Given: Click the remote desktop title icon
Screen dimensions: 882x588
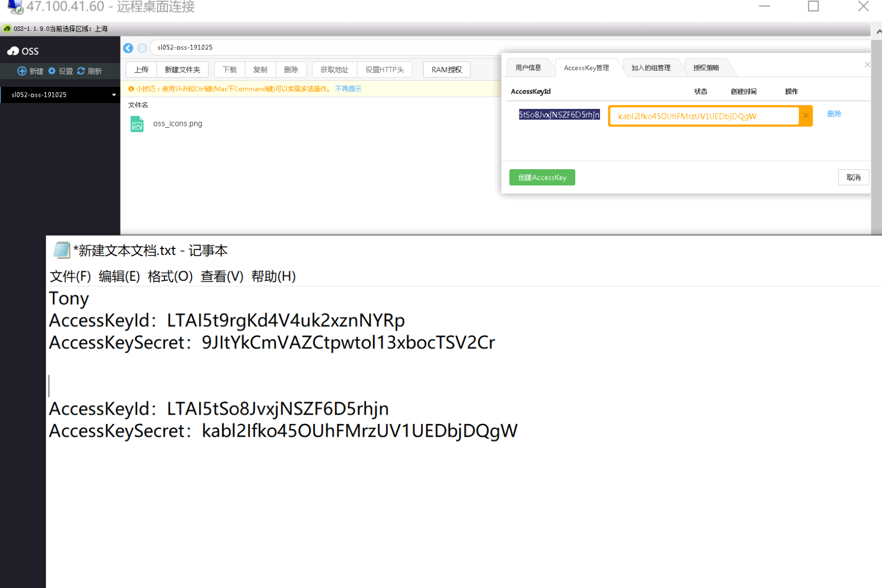Looking at the screenshot, I should (14, 6).
